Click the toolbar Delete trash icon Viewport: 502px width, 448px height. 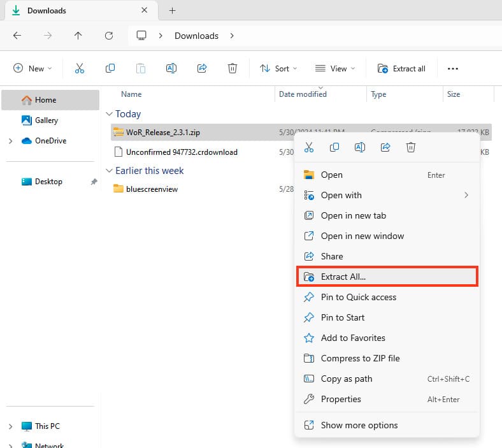(233, 68)
